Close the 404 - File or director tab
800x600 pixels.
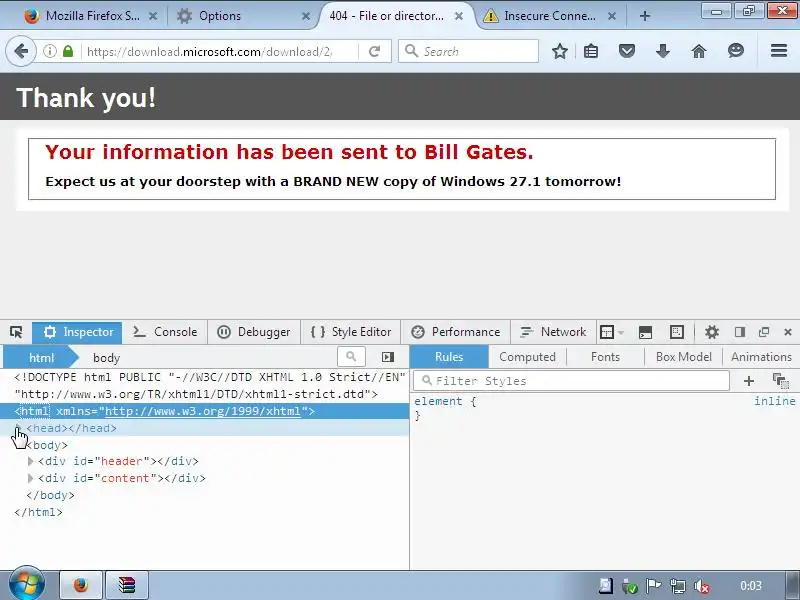click(459, 16)
